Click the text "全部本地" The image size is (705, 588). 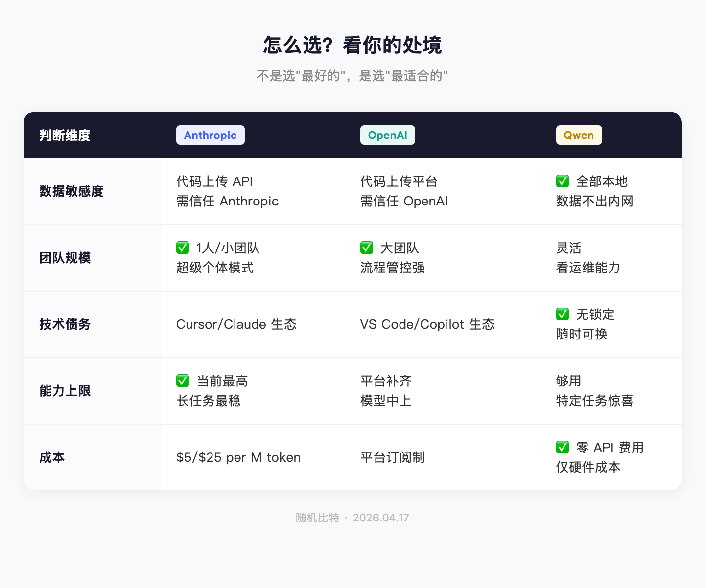[x=602, y=181]
